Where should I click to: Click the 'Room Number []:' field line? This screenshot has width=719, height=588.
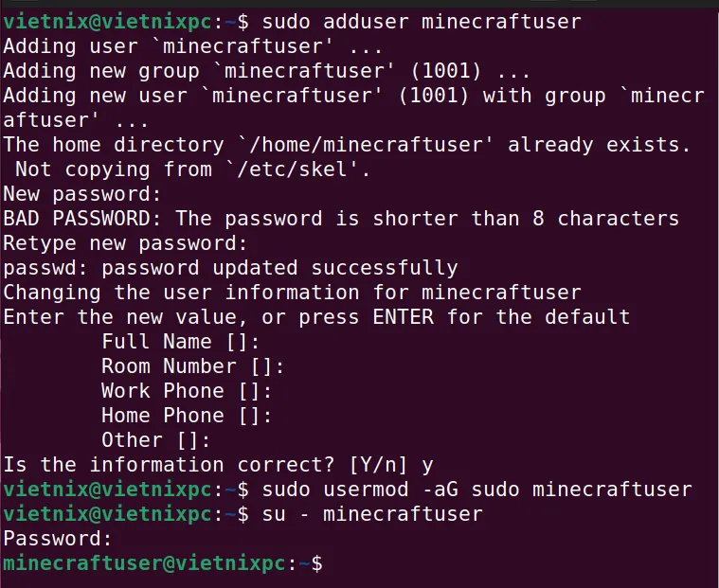click(x=193, y=366)
